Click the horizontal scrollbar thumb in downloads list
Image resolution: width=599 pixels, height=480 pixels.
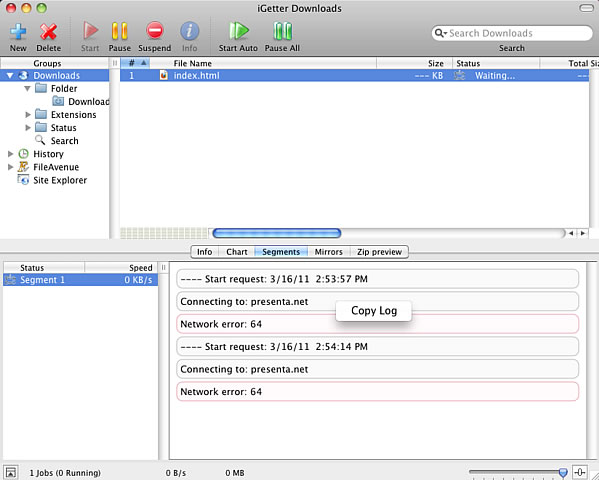[277, 233]
